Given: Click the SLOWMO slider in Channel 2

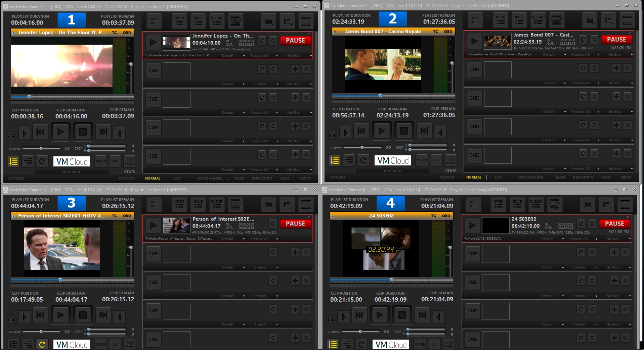Looking at the screenshot, I should click(362, 147).
